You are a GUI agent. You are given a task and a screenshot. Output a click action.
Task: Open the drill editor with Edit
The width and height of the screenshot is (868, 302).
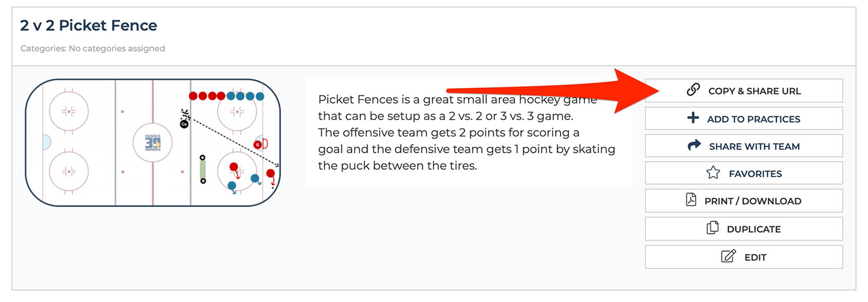(744, 257)
